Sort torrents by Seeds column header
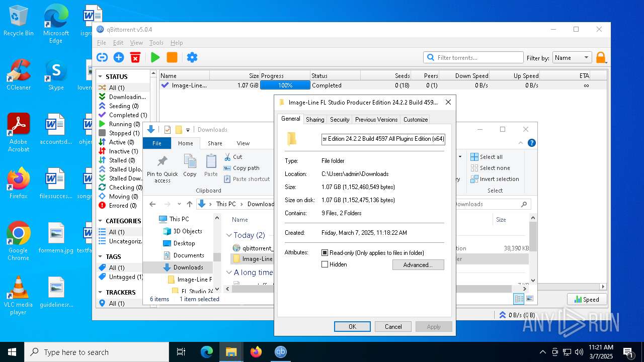This screenshot has width=644, height=362. tap(386, 76)
